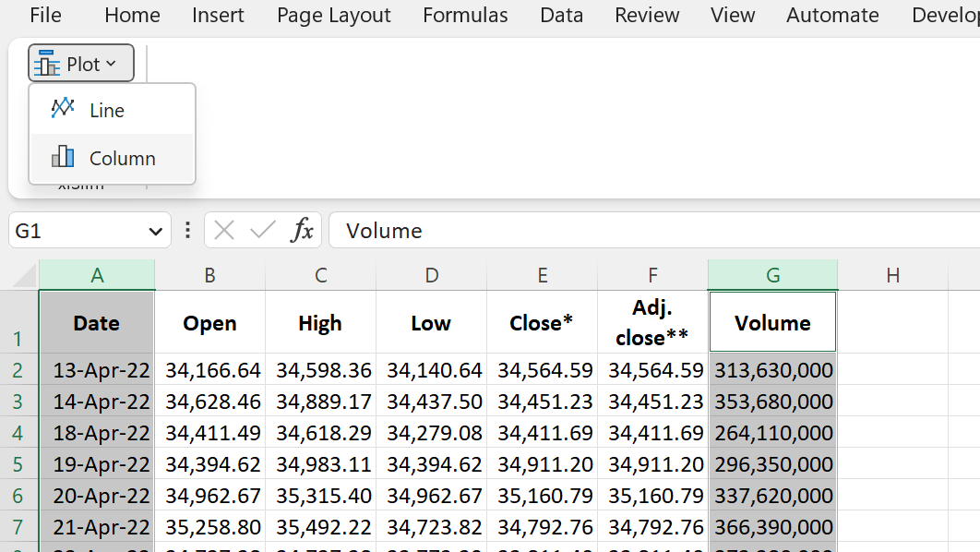Open the Plot dropdown button

click(x=81, y=63)
